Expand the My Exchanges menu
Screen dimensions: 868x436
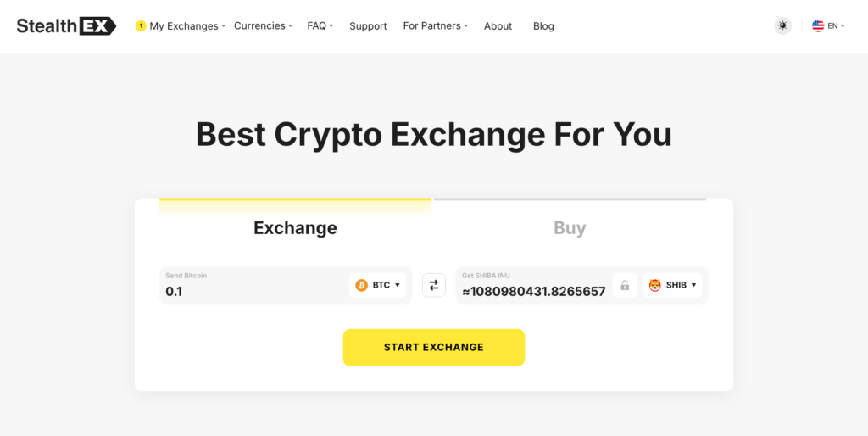point(185,26)
